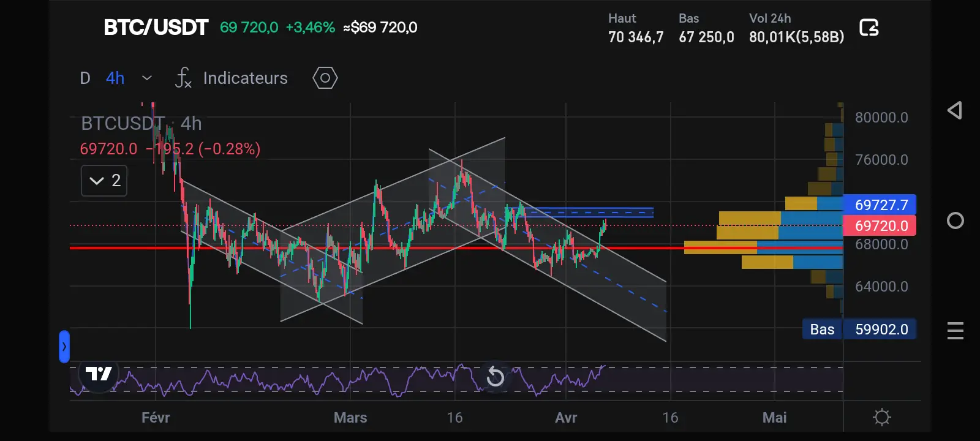Click the TradingView logo
Screen dimensions: 980x441
tap(99, 373)
